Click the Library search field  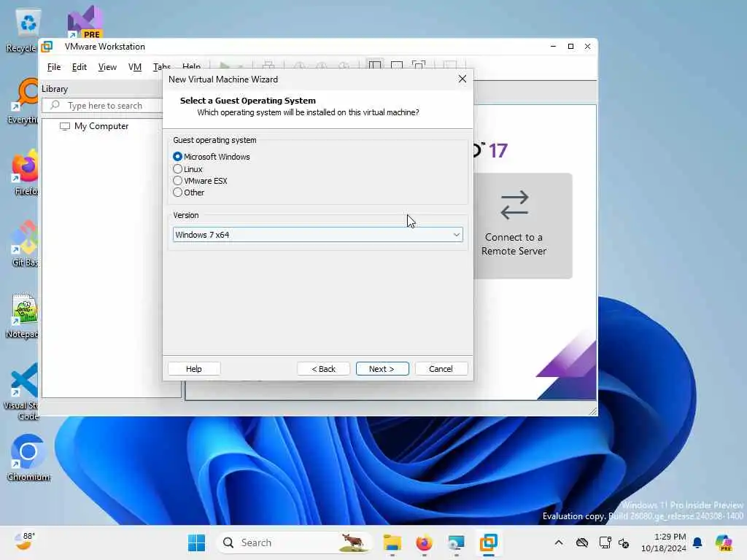[102, 105]
